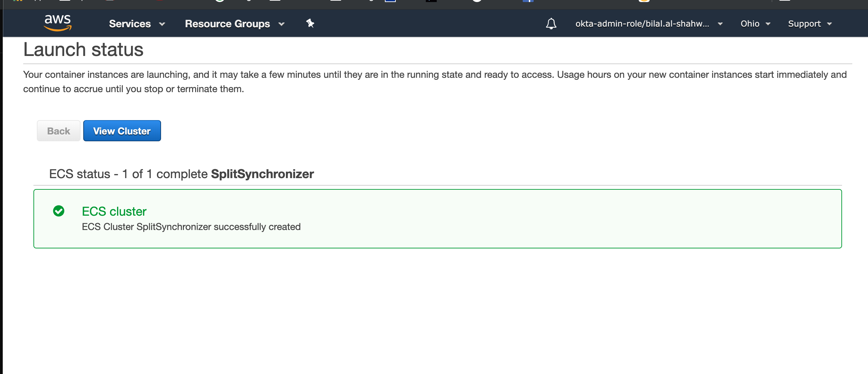Click the AWS logo home icon
This screenshot has width=868, height=374.
57,23
